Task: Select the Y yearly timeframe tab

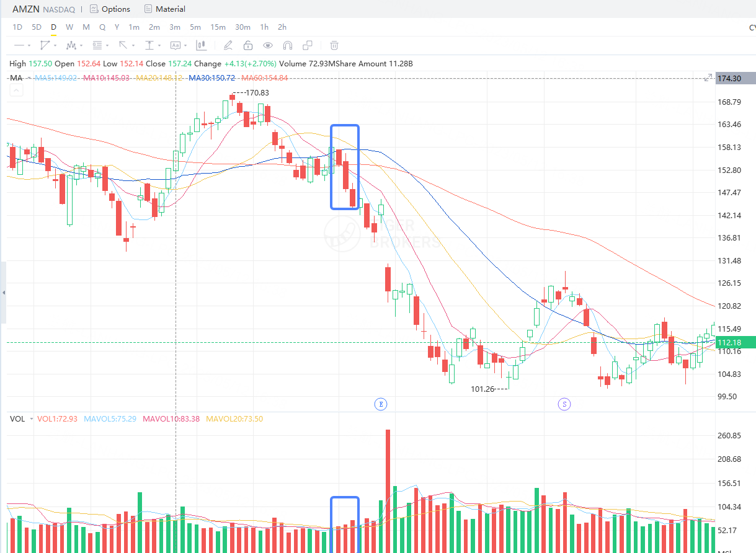Action: click(117, 27)
